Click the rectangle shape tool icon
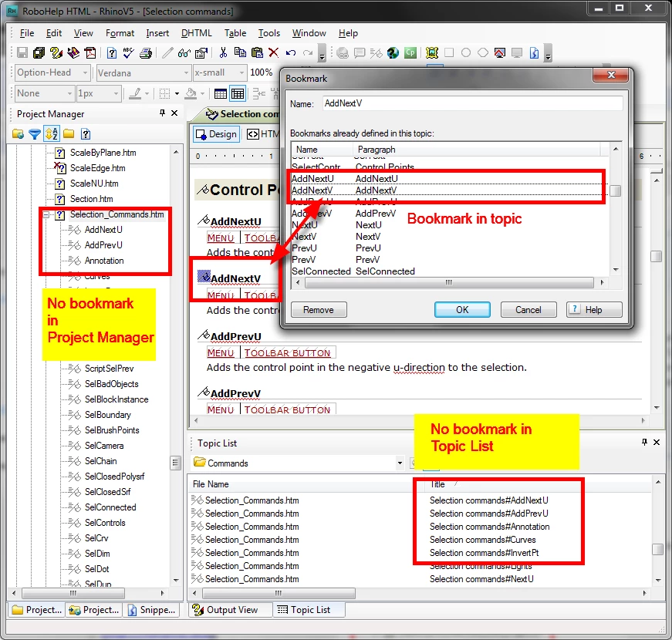 (x=449, y=52)
